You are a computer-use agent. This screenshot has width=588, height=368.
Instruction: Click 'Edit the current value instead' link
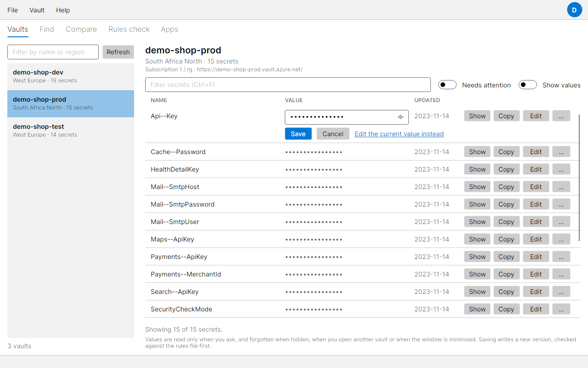[x=399, y=134]
